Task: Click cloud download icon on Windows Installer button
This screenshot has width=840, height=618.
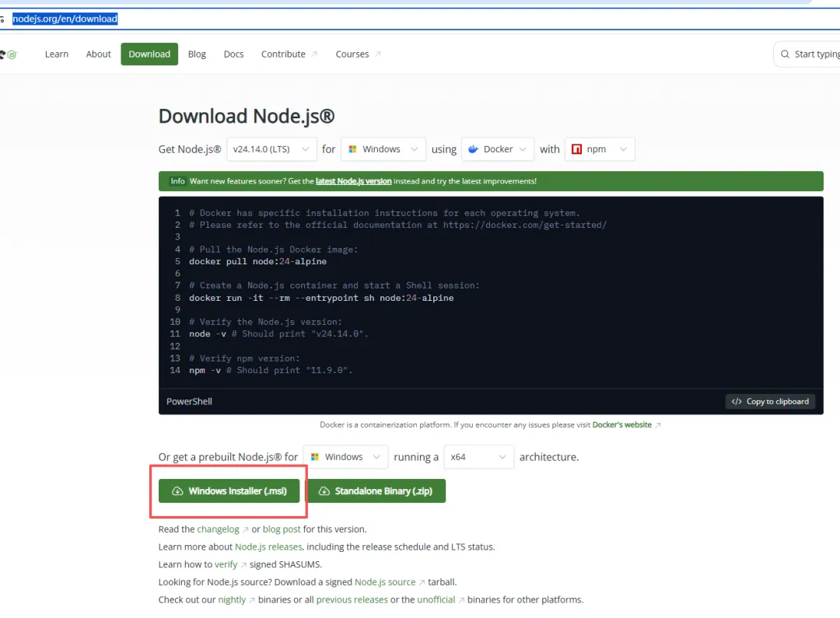Action: (177, 491)
